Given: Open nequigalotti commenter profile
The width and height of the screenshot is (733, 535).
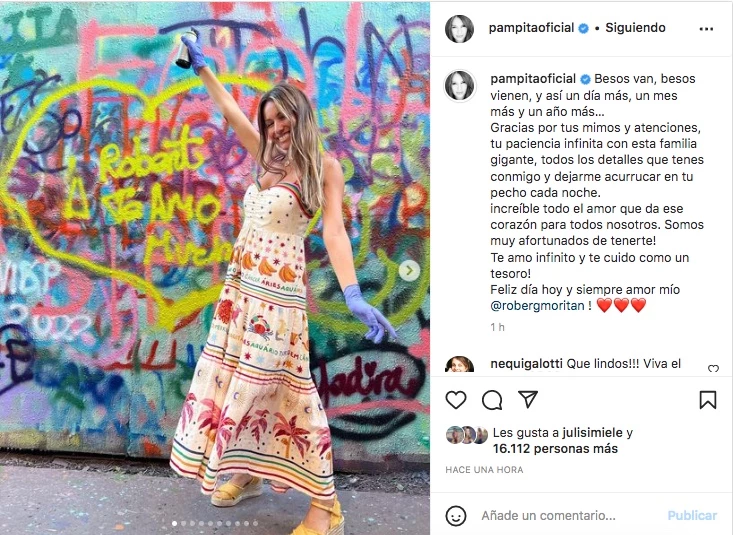Looking at the screenshot, I should click(x=526, y=363).
